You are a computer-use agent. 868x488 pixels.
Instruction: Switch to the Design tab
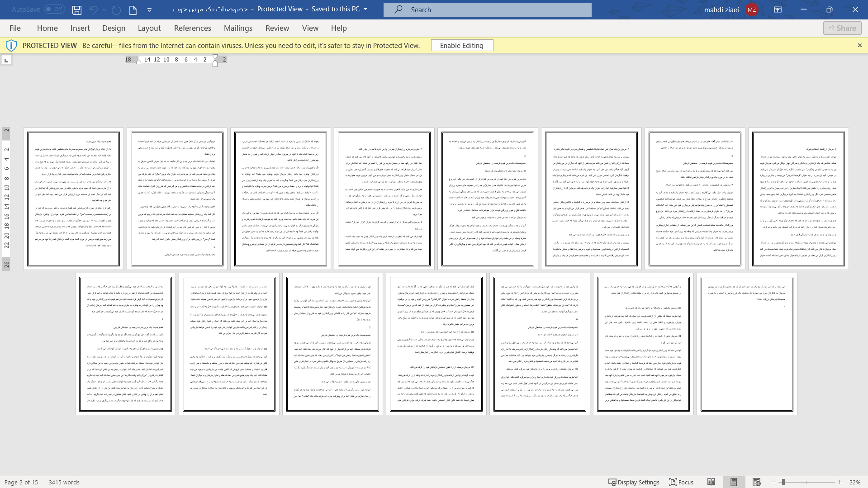point(114,28)
